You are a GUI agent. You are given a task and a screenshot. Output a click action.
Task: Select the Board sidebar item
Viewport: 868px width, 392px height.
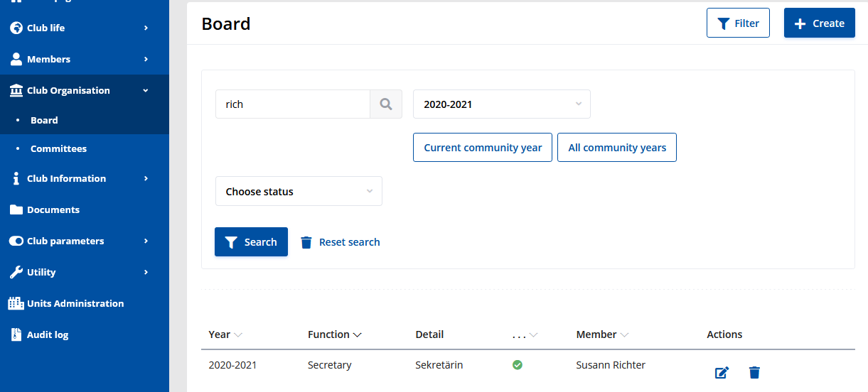tap(44, 120)
